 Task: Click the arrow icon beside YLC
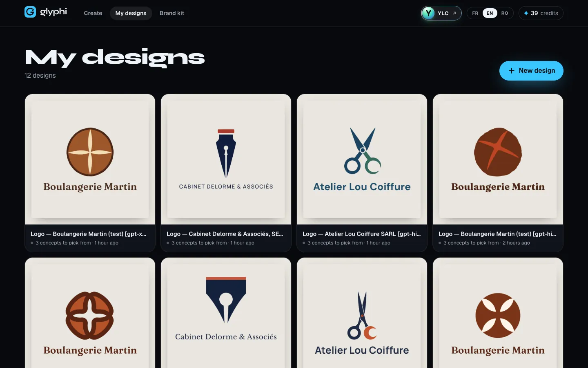point(454,13)
